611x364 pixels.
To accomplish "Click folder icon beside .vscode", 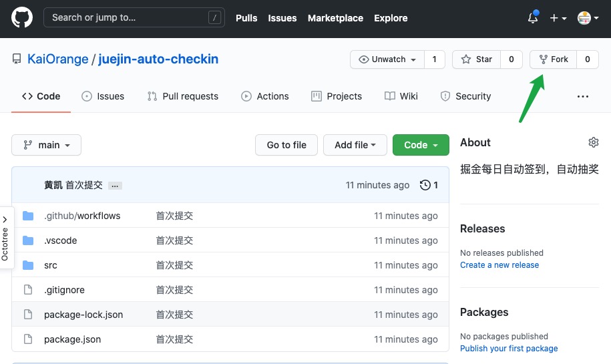I will click(28, 240).
